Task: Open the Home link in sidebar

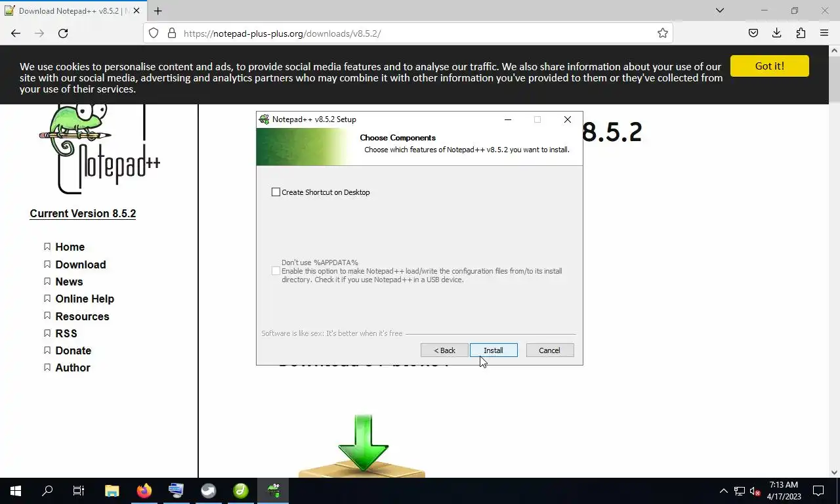Action: tap(70, 247)
